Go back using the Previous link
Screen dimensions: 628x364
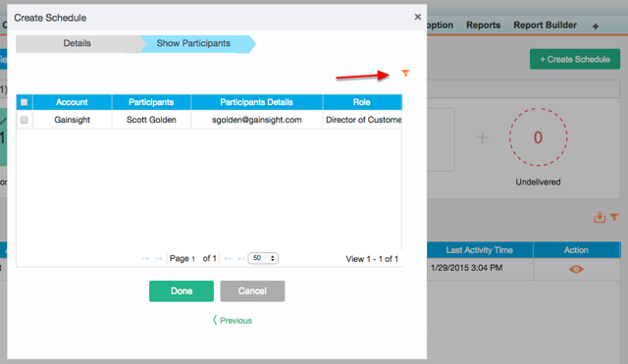[x=233, y=321]
